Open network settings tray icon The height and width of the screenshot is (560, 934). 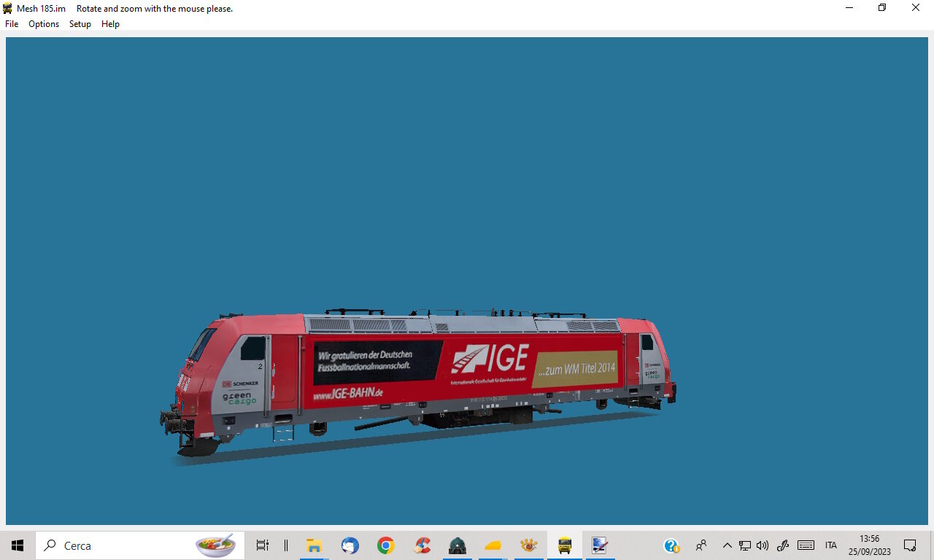coord(745,545)
